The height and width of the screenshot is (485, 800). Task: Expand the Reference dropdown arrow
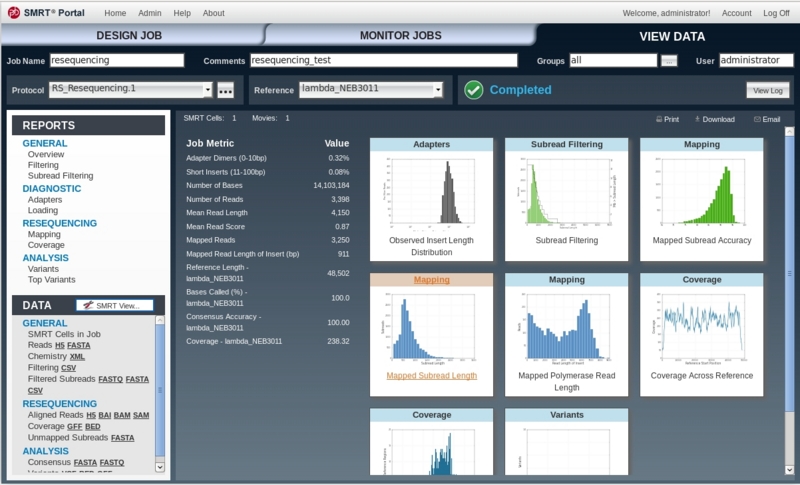pos(438,90)
